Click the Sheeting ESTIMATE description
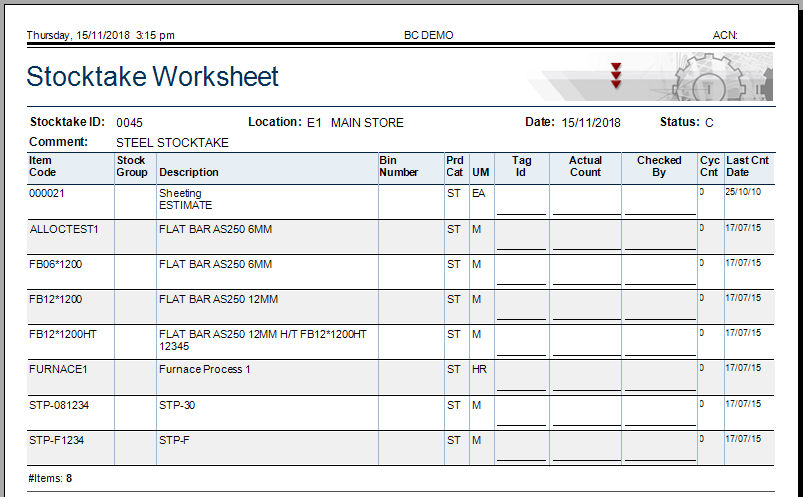Screen dimensions: 803x497 coord(185,199)
